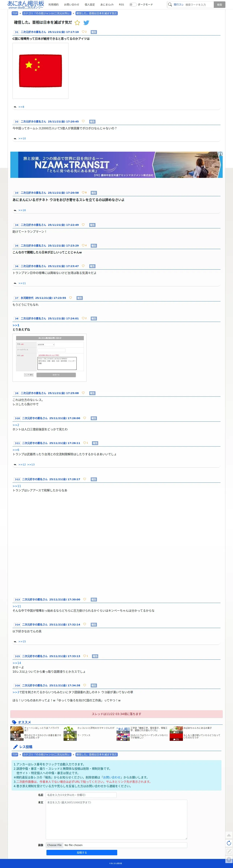The width and height of the screenshot is (233, 868).
Task: Click the >>6 post number badge
Action: point(16,266)
